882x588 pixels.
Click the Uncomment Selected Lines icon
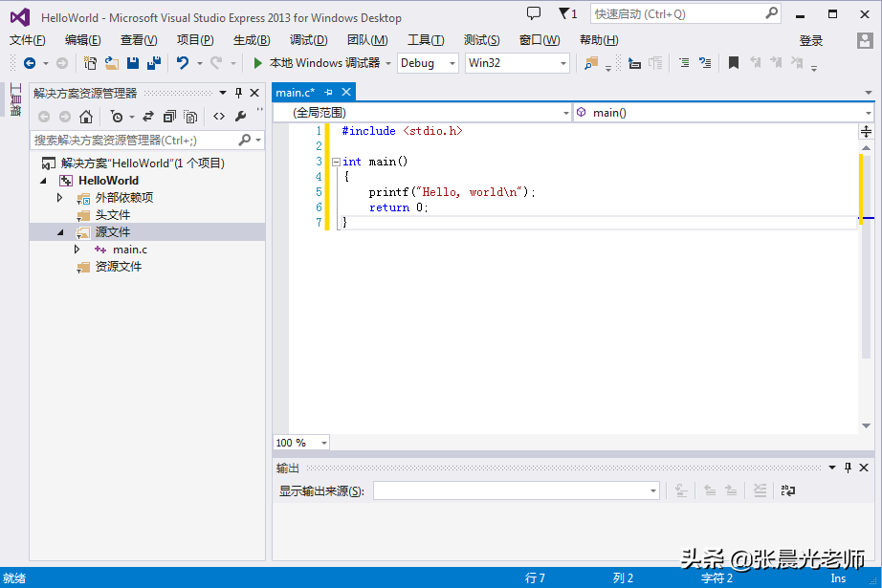coord(705,63)
